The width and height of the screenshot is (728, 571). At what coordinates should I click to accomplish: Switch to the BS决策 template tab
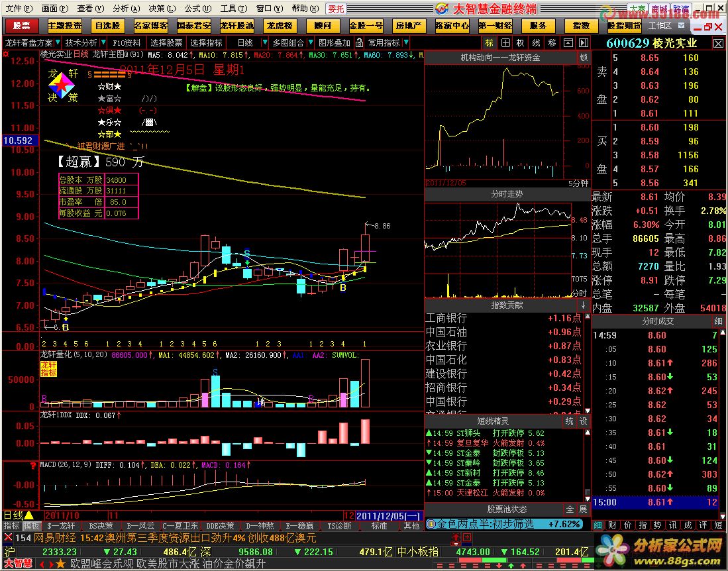[101, 525]
